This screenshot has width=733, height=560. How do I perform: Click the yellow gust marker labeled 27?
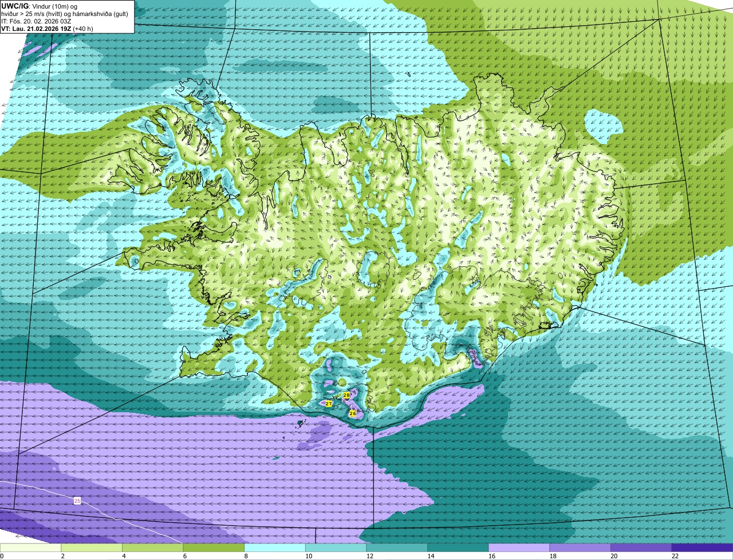[x=329, y=404]
